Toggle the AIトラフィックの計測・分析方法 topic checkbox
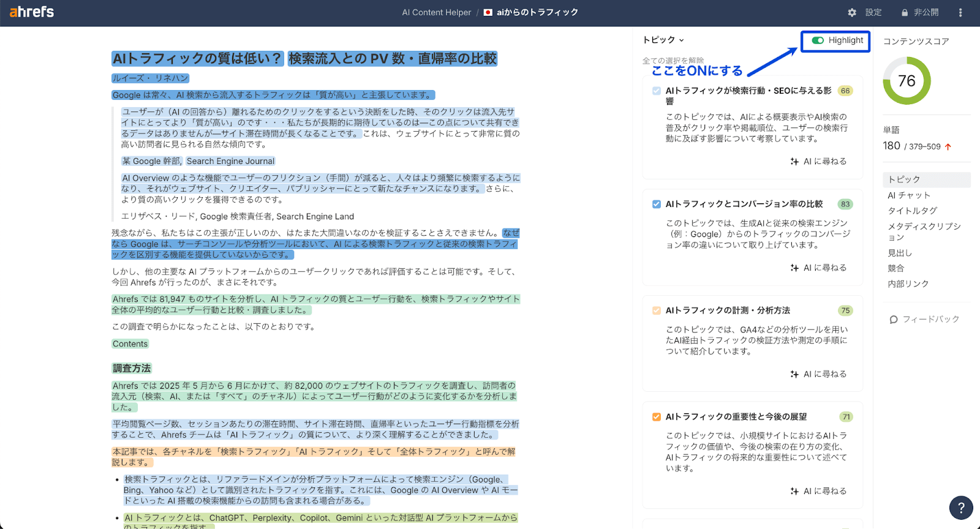The height and width of the screenshot is (529, 980). point(657,310)
